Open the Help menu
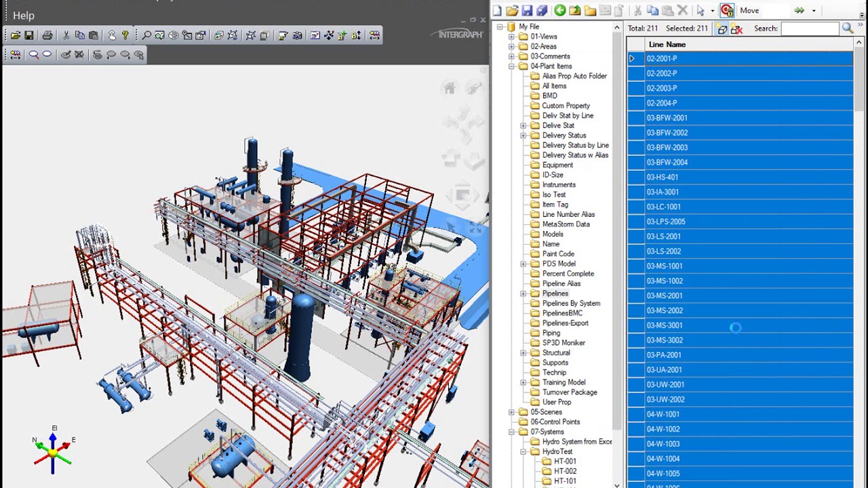868x488 pixels. (23, 16)
